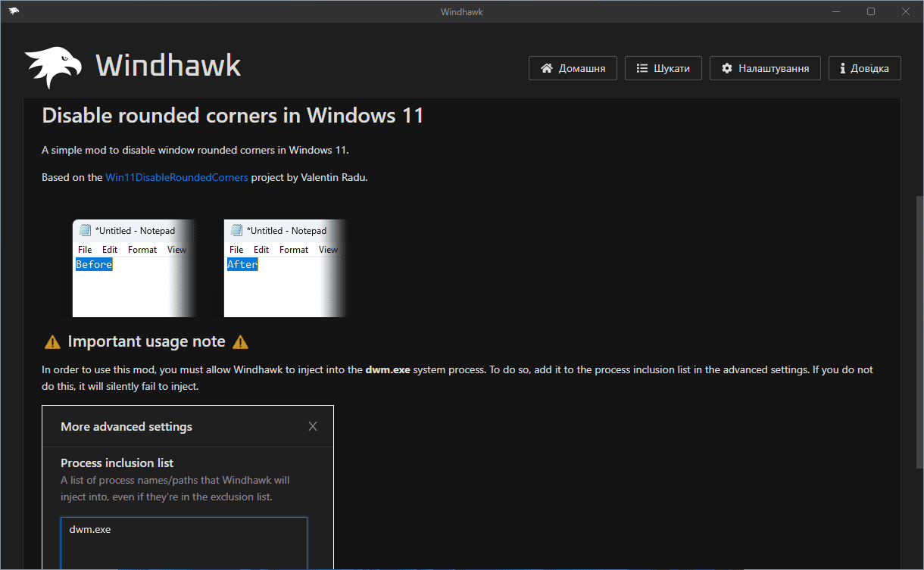Click the Disable rounded corners in Windows 11 heading
This screenshot has height=570, width=924.
click(233, 116)
